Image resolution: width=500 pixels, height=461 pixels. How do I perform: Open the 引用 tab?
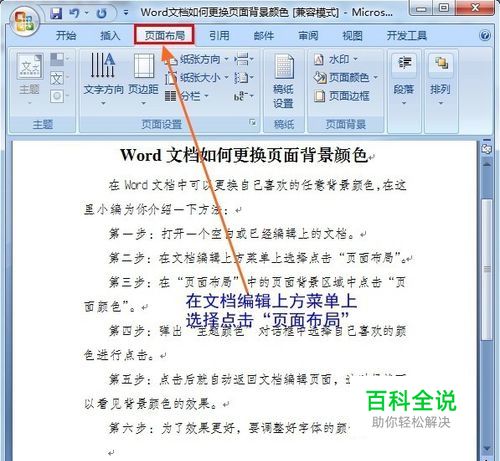tap(219, 35)
